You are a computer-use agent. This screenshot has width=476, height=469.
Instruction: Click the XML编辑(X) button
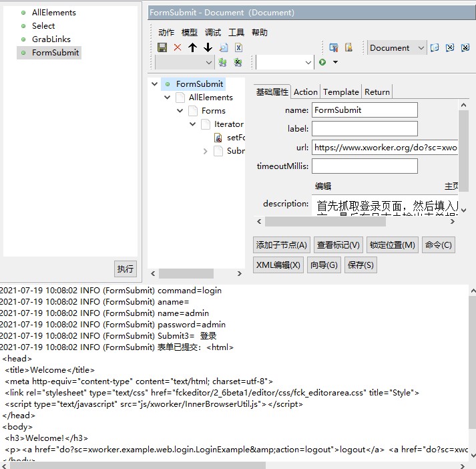pyautogui.click(x=278, y=265)
